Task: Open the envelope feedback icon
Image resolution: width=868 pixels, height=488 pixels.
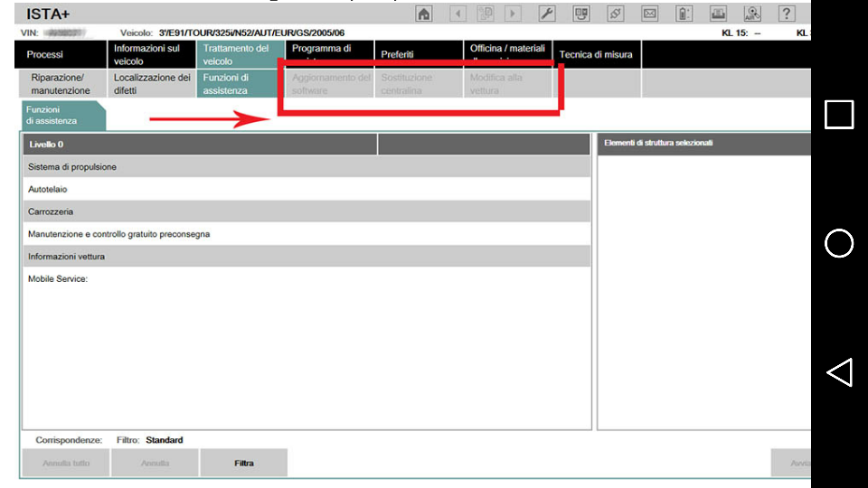Action: pyautogui.click(x=650, y=14)
